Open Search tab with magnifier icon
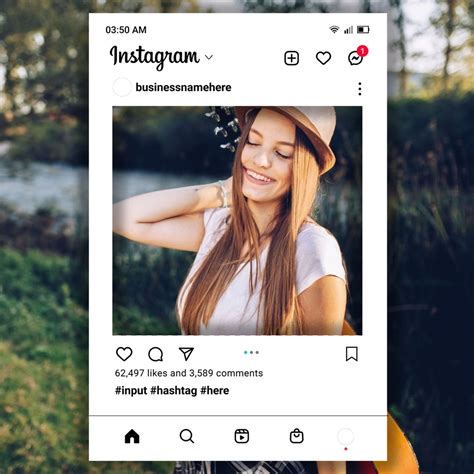 [187, 436]
